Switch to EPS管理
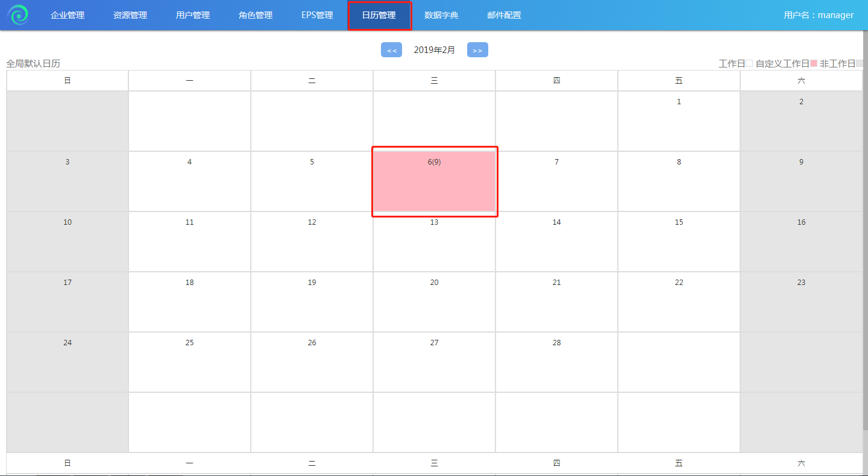 pyautogui.click(x=317, y=15)
